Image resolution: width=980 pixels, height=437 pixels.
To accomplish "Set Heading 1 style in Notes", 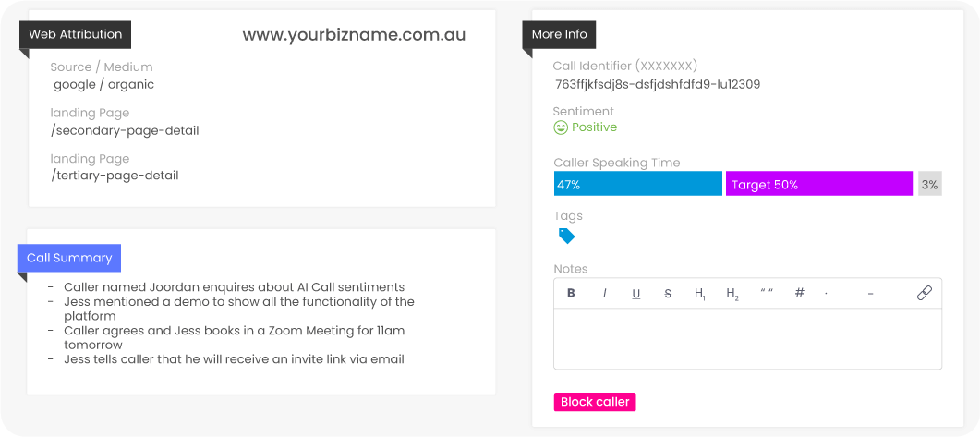I will (x=700, y=294).
